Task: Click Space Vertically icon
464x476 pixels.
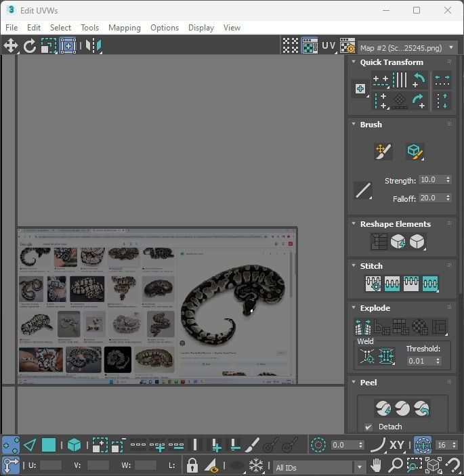Action: (x=442, y=101)
